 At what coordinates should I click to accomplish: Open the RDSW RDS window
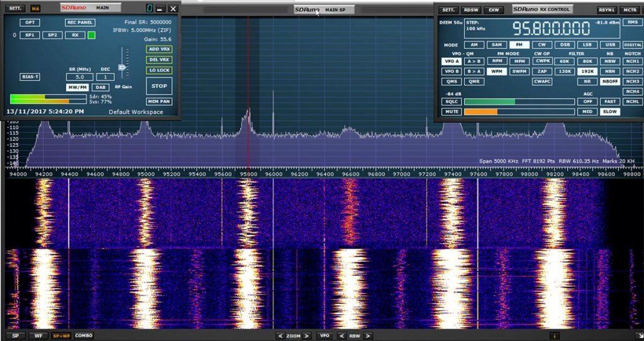pyautogui.click(x=471, y=10)
